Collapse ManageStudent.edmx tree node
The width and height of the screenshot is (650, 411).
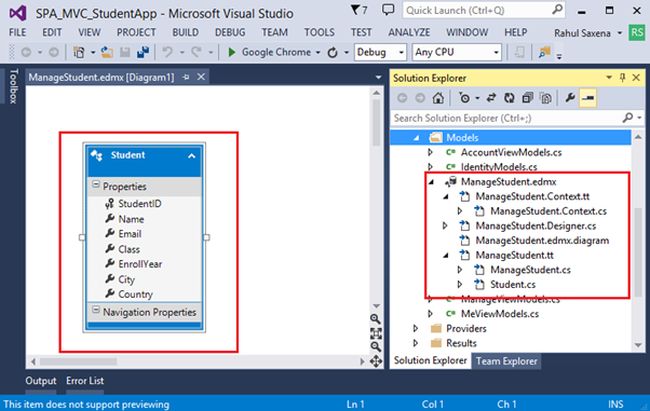coord(431,182)
